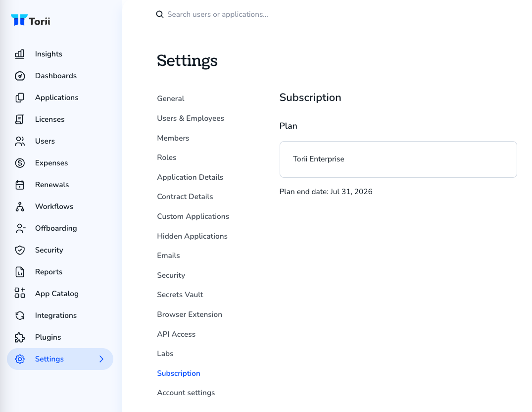
Task: Open Browser Extension settings
Action: 190,314
